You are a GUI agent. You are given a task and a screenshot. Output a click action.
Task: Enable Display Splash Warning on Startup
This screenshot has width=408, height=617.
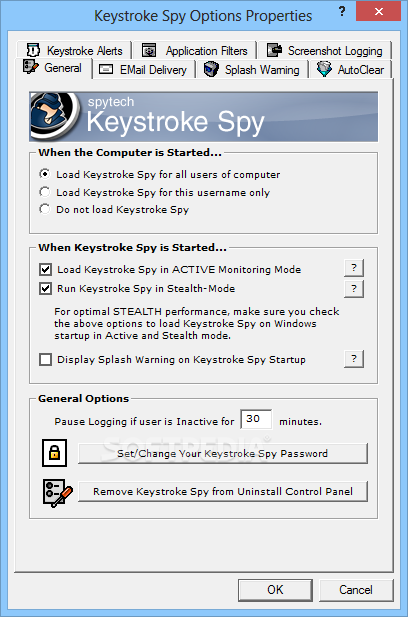pyautogui.click(x=46, y=360)
